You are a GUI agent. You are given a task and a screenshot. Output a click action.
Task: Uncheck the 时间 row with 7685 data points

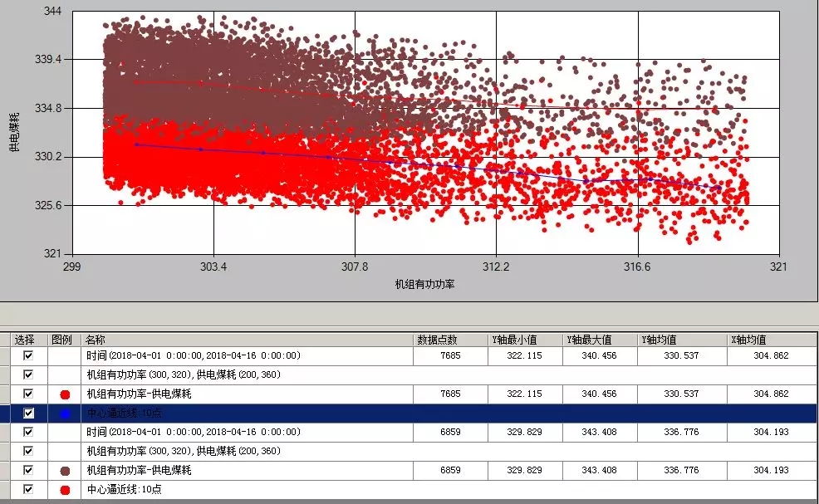28,355
